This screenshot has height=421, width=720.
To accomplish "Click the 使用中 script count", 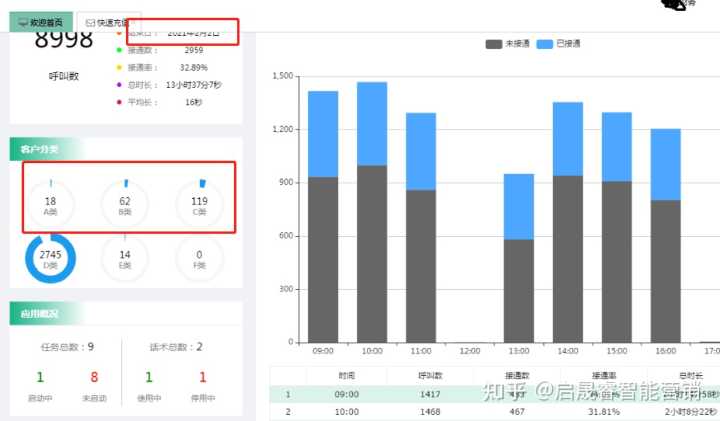I will (x=149, y=377).
